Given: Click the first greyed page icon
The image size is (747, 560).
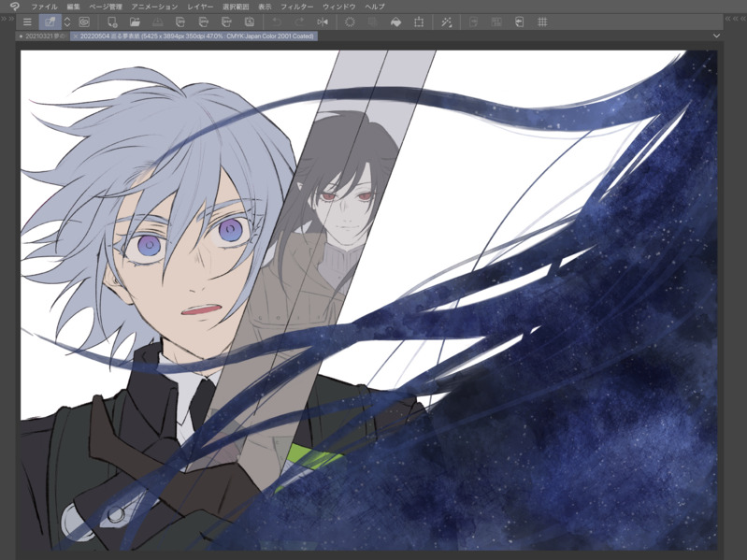Looking at the screenshot, I should [474, 22].
